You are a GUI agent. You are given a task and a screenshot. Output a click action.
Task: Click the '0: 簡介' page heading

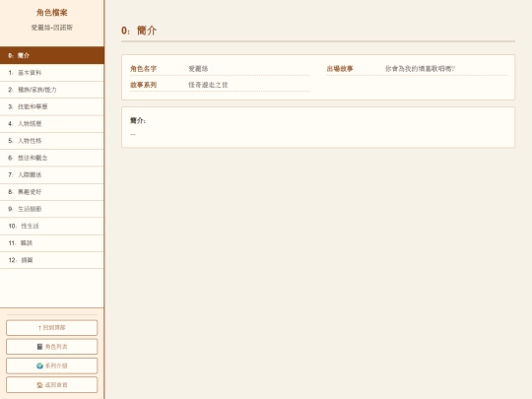[139, 31]
